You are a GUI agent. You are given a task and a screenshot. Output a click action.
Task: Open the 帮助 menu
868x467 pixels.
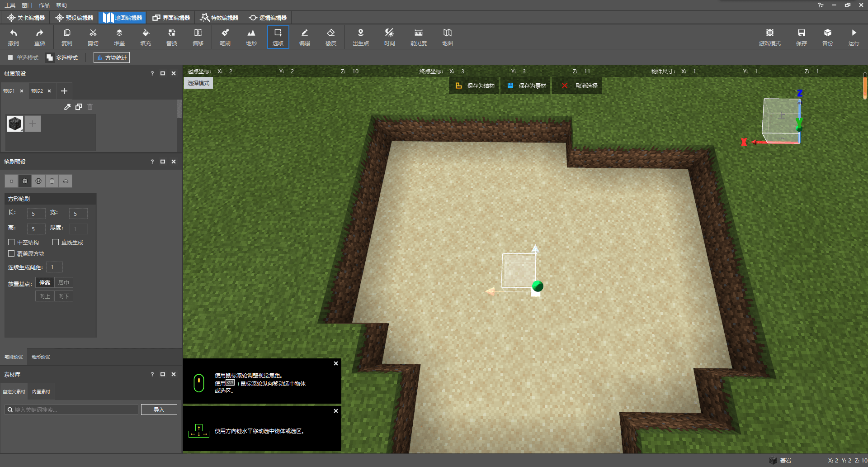61,5
